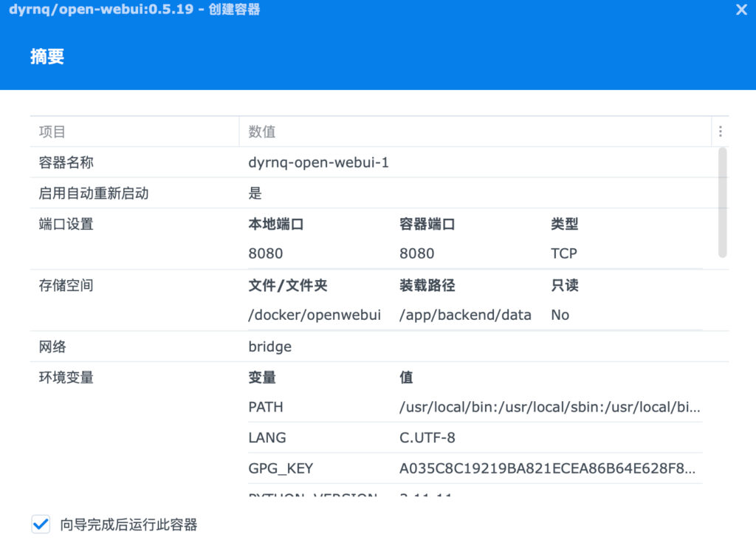Click the 值 sub-header
The image size is (756, 540).
[406, 377]
